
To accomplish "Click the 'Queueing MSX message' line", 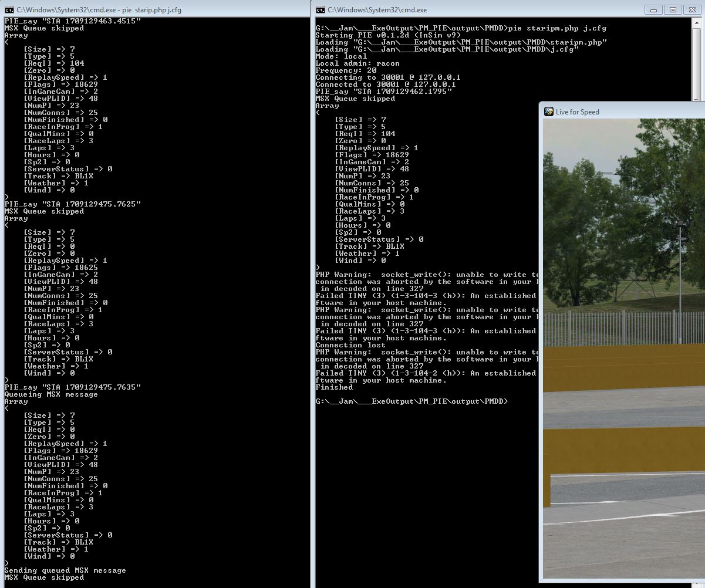I will (x=51, y=394).
